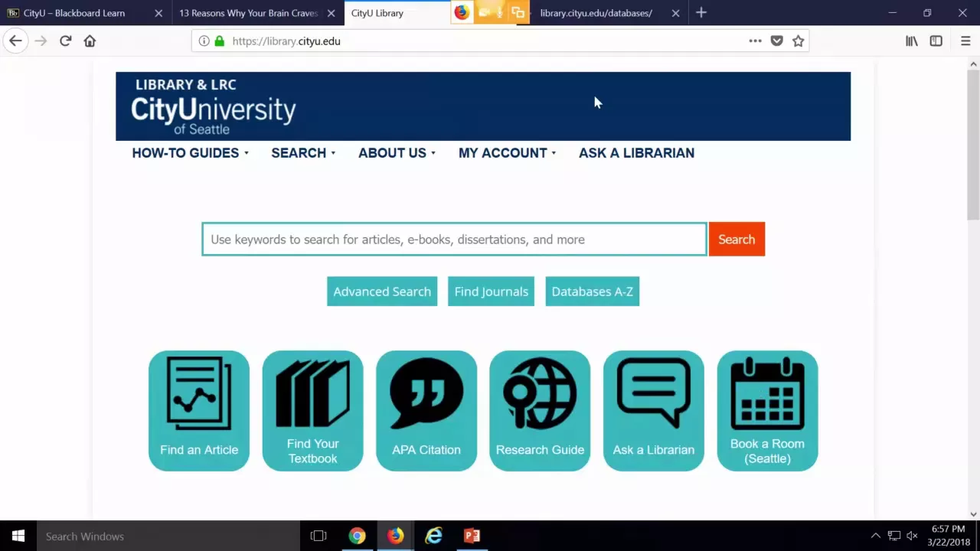Open the ASK A LIBRARIAN menu link
This screenshot has height=551, width=980.
point(636,153)
